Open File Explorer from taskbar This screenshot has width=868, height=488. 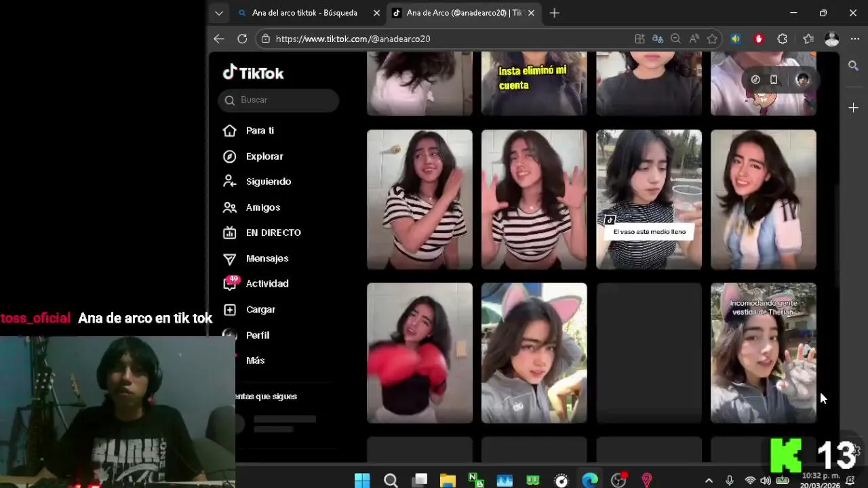click(x=448, y=480)
